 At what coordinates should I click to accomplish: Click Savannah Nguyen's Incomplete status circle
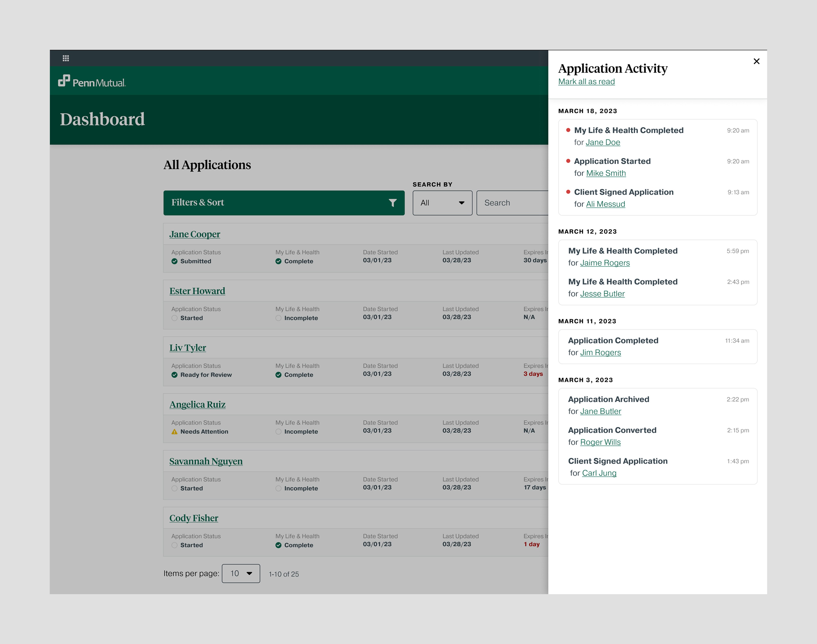click(x=278, y=488)
